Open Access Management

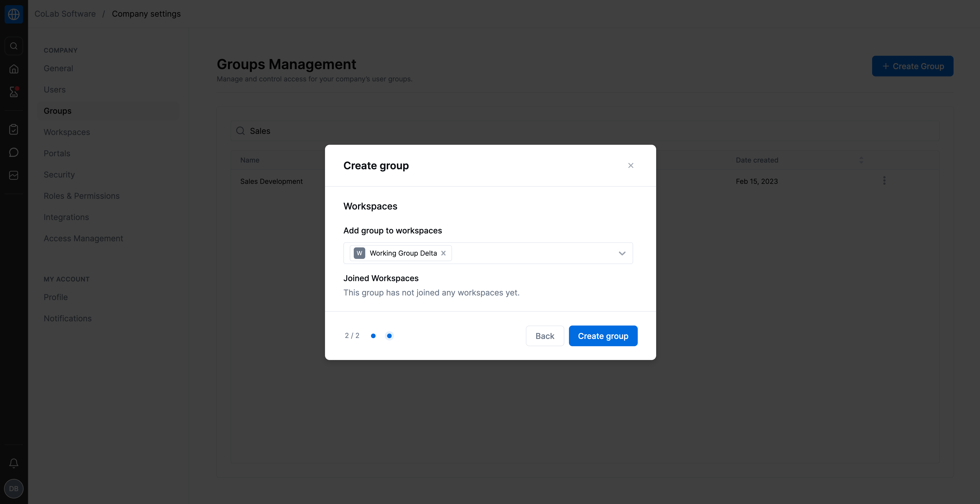[x=83, y=239]
